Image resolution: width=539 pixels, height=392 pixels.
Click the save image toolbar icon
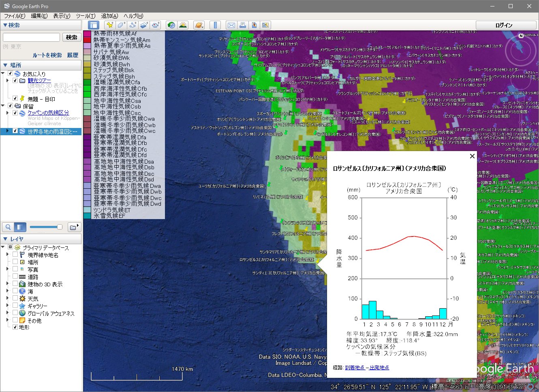coord(254,25)
